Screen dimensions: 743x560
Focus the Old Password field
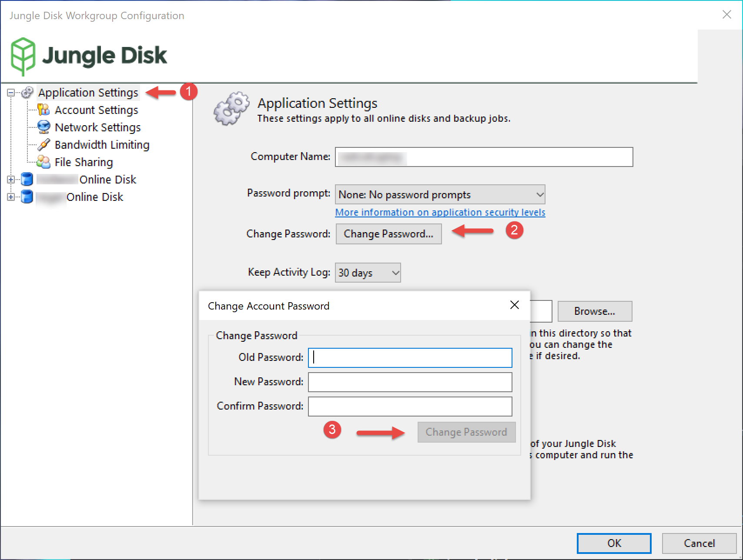[x=410, y=357]
